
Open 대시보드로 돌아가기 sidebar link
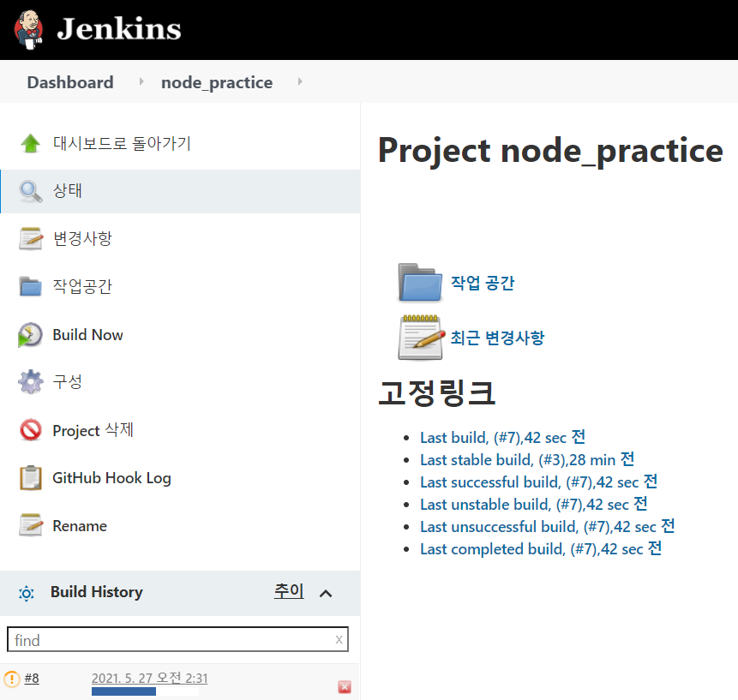tap(122, 143)
